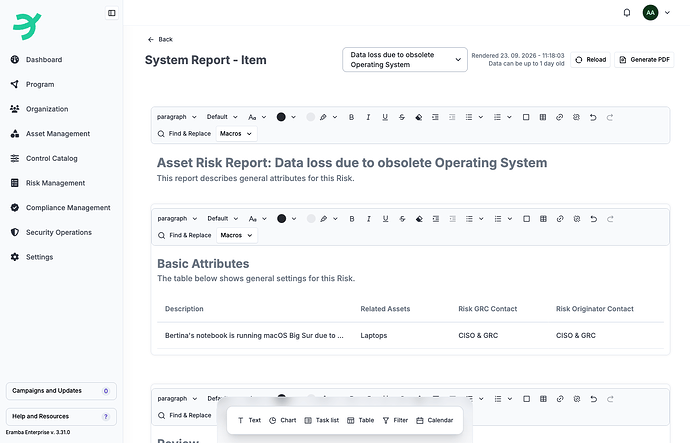Select the Laptops cell in the table
This screenshot has height=443, width=690.
(374, 335)
